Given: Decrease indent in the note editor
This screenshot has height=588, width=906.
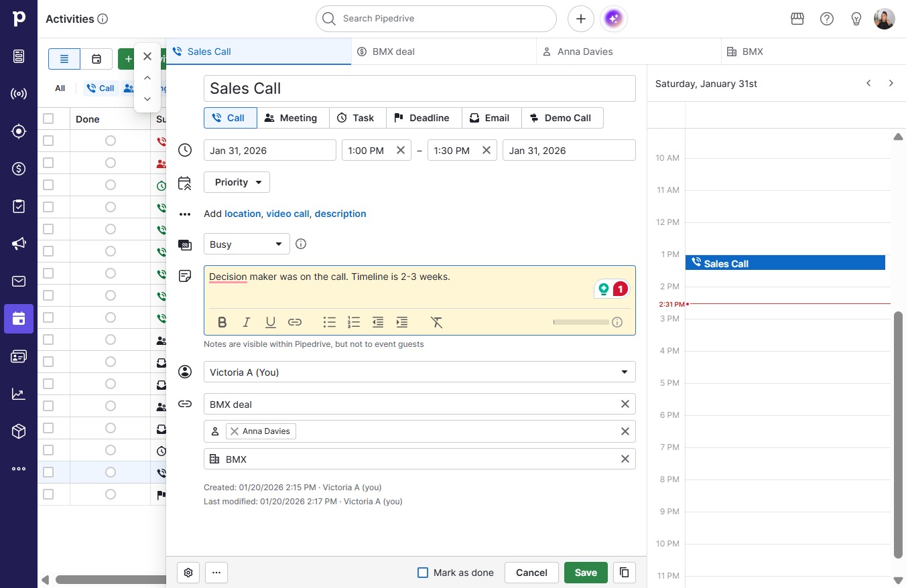Looking at the screenshot, I should [378, 323].
